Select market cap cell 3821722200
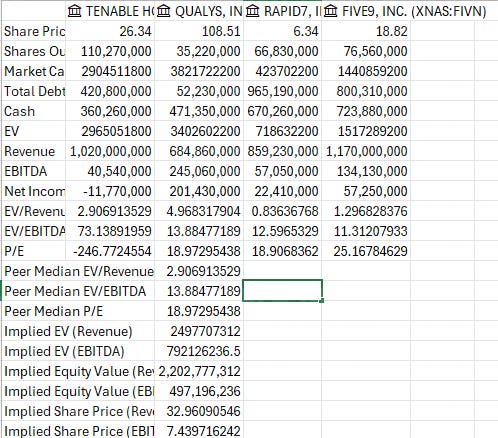 click(x=205, y=71)
